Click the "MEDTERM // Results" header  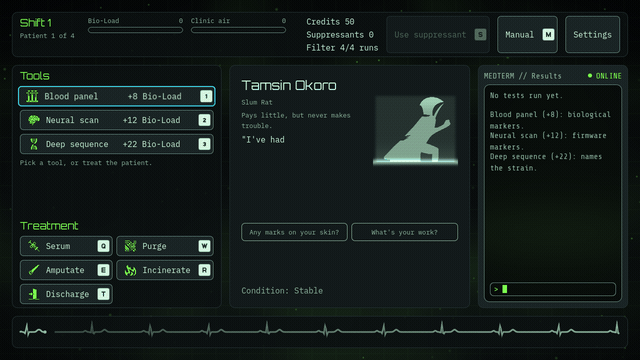[522, 76]
